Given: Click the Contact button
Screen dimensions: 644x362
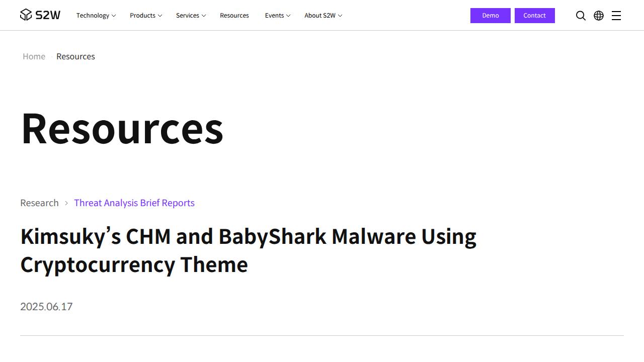Looking at the screenshot, I should [534, 16].
